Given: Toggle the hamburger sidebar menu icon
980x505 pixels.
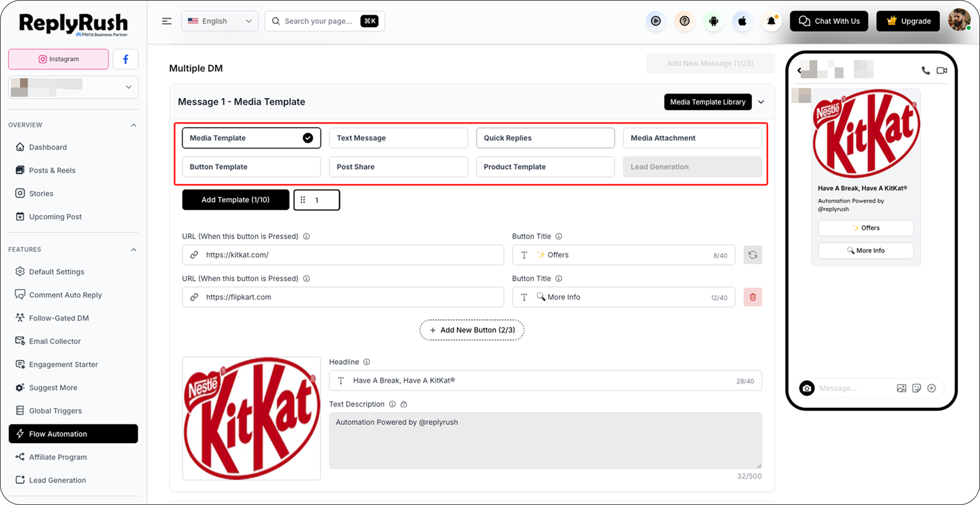Looking at the screenshot, I should point(166,21).
